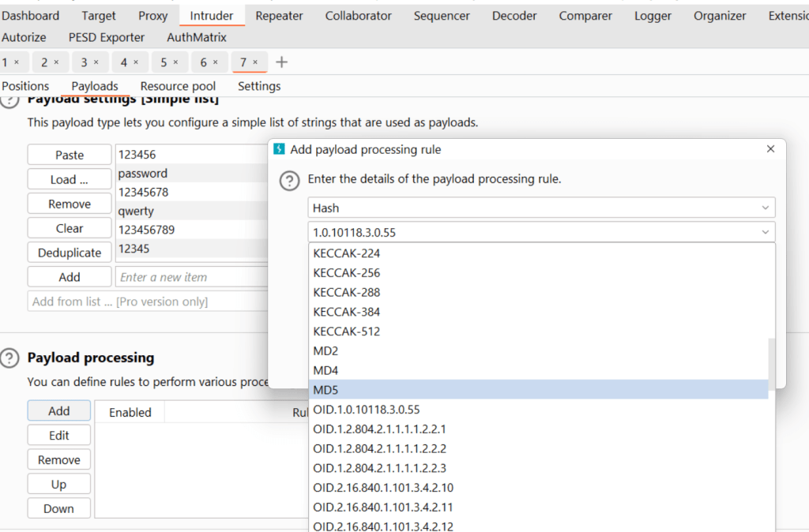The image size is (809, 532).
Task: Open the Positions sub-tab
Action: point(25,86)
